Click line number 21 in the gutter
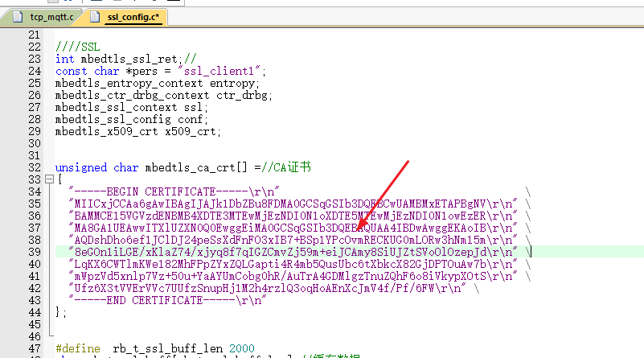 click(x=35, y=35)
